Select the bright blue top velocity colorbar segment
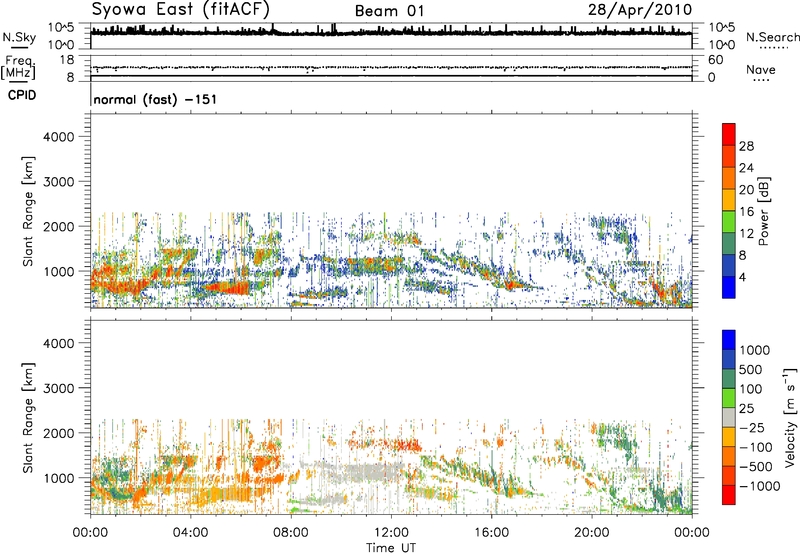The width and height of the screenshot is (800, 554). pyautogui.click(x=729, y=340)
